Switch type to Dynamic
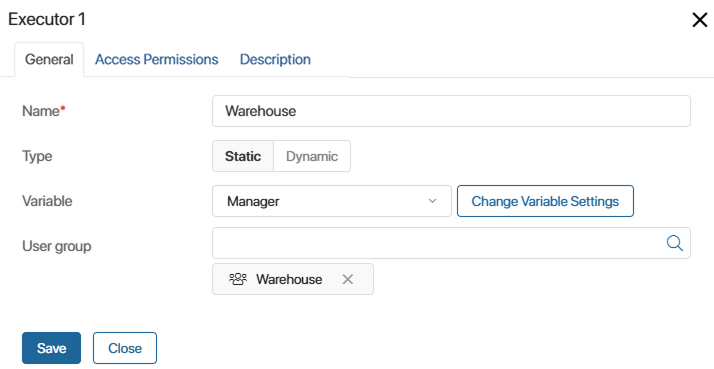714x369 pixels. (312, 156)
